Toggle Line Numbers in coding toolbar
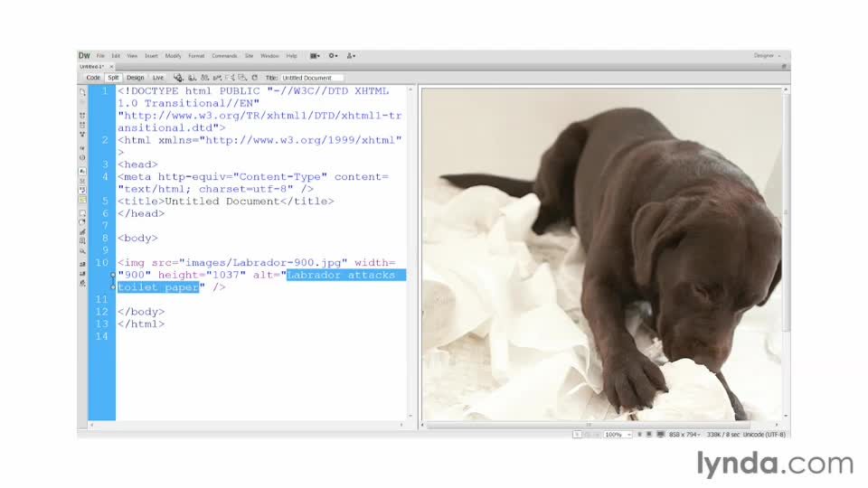Viewport: 868px width, 488px height. [x=82, y=171]
